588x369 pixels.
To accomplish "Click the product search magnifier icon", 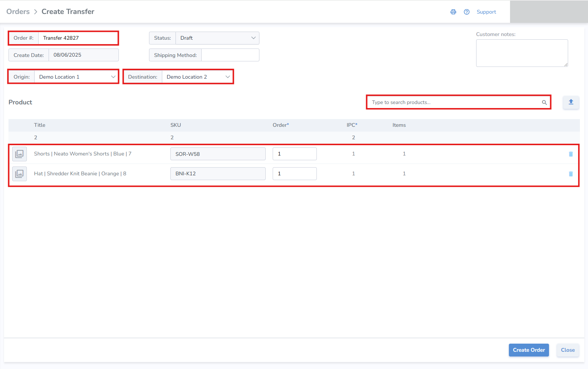I will pos(544,103).
